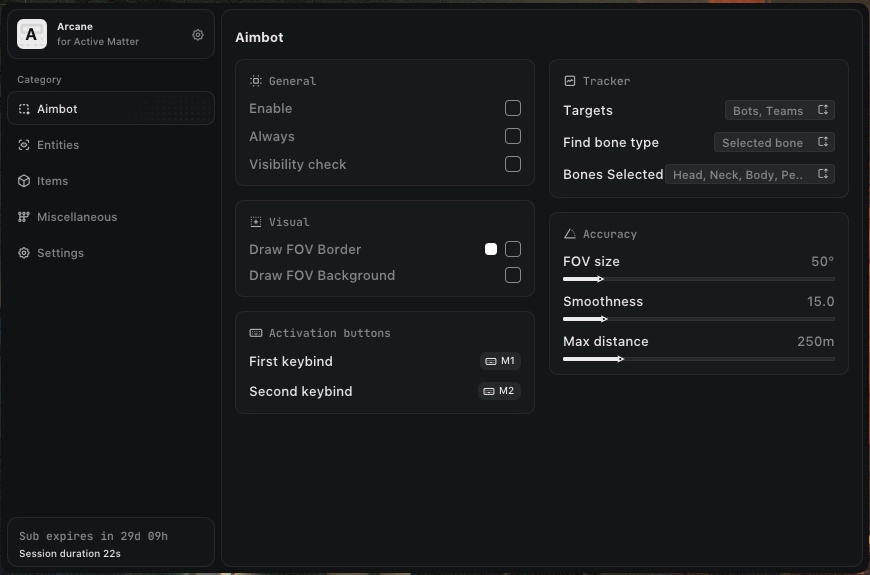The image size is (870, 575).
Task: Click the Second keybind M2 button
Action: (499, 391)
